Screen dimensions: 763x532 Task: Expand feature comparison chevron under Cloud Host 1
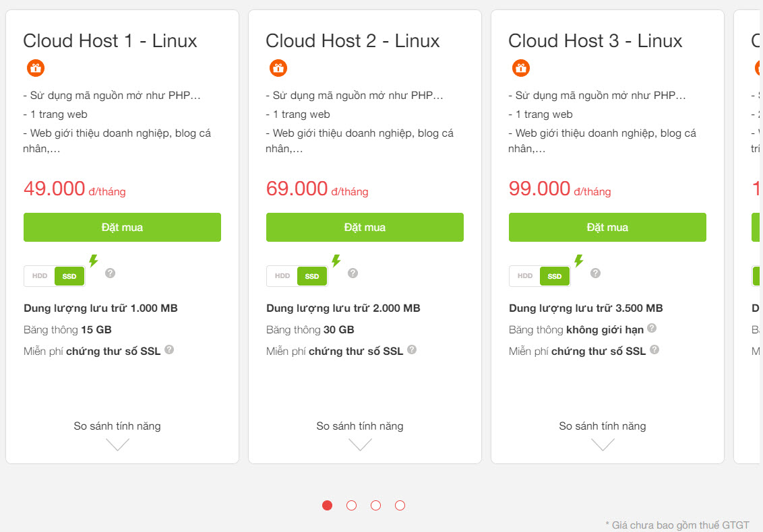click(117, 444)
